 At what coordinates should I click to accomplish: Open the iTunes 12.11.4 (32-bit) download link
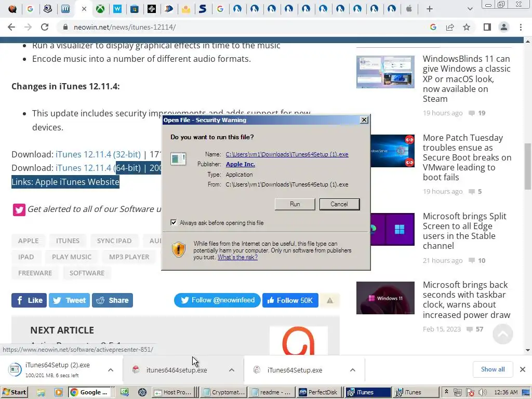pyautogui.click(x=98, y=154)
